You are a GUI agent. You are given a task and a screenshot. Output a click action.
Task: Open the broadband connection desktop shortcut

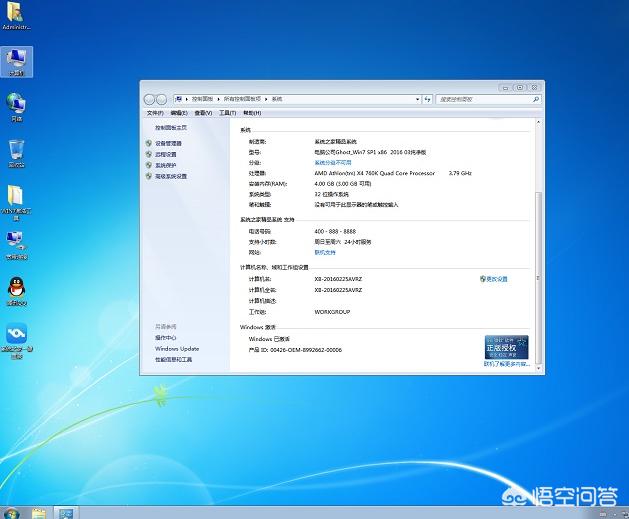click(x=16, y=245)
